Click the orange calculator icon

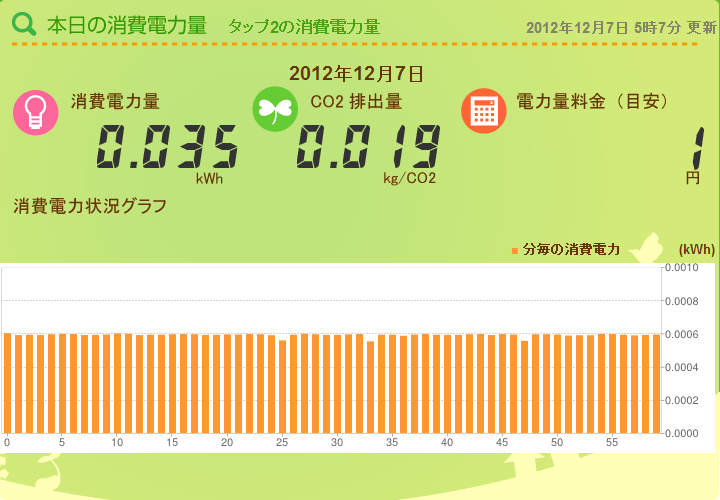point(484,111)
